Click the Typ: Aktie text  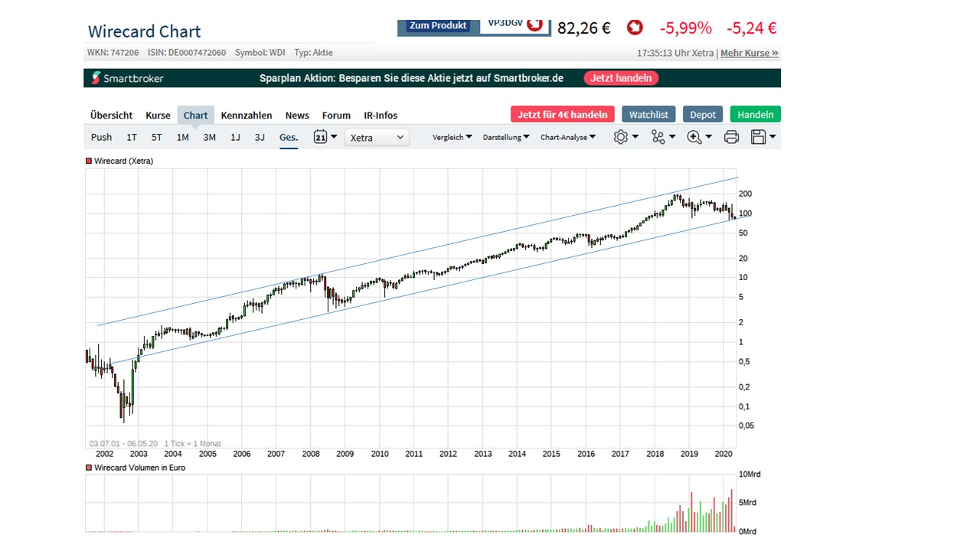coord(314,53)
